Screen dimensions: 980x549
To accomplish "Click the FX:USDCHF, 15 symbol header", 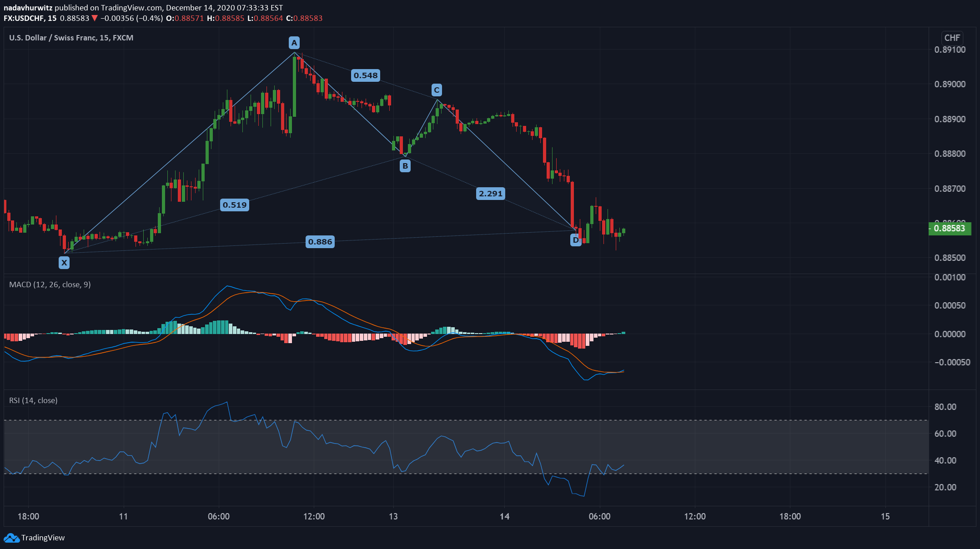I will click(x=30, y=18).
